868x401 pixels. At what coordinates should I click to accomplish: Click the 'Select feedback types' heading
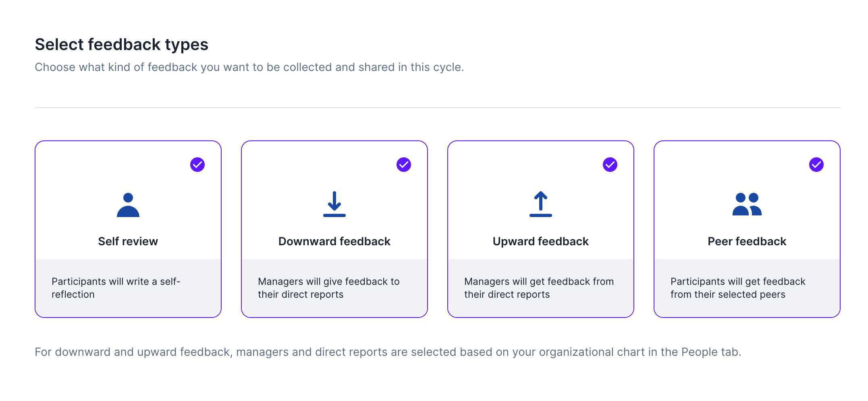121,44
